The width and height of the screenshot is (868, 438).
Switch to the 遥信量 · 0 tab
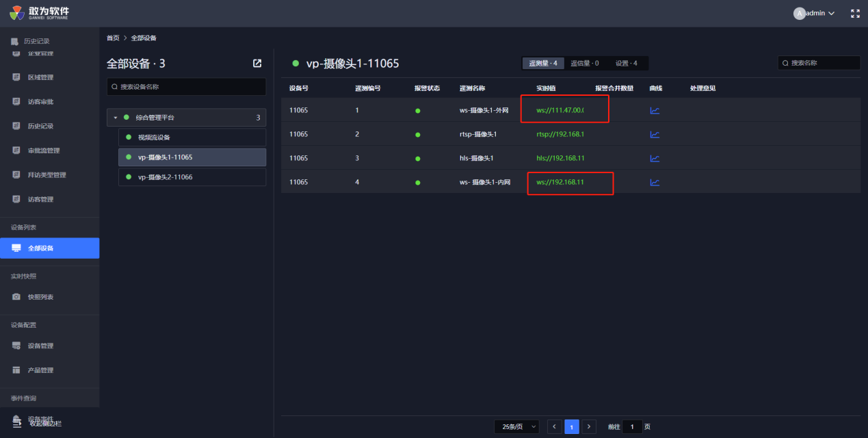(585, 64)
